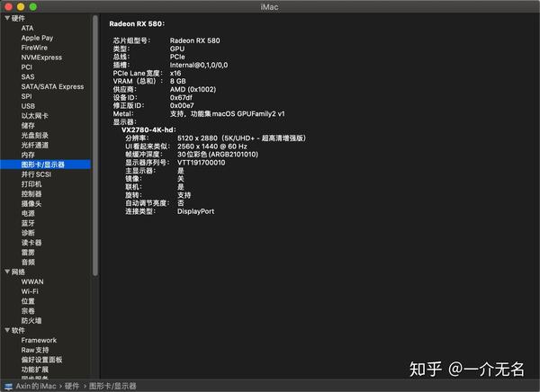The height and width of the screenshot is (392, 540).
Task: Select 音频 in the sidebar
Action: [x=28, y=262]
